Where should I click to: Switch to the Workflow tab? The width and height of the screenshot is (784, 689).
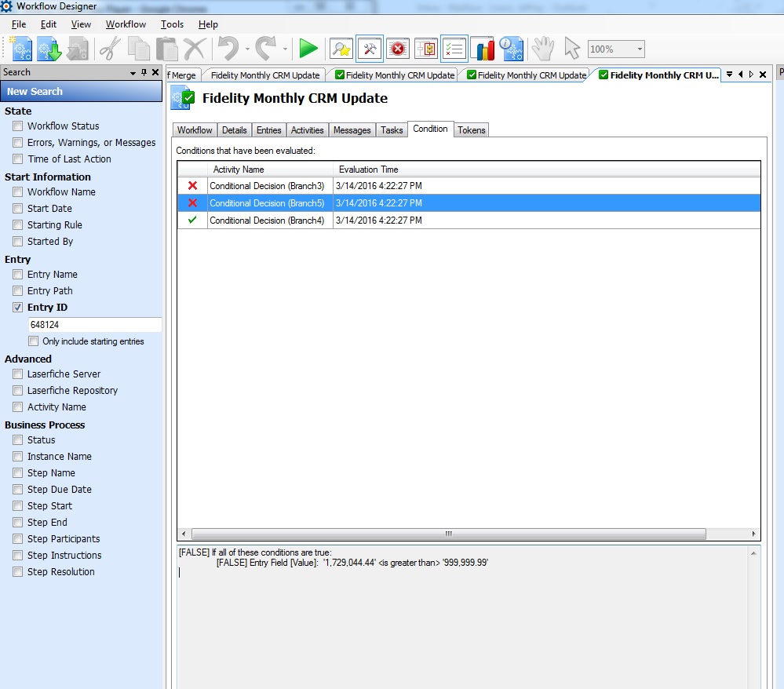click(195, 130)
